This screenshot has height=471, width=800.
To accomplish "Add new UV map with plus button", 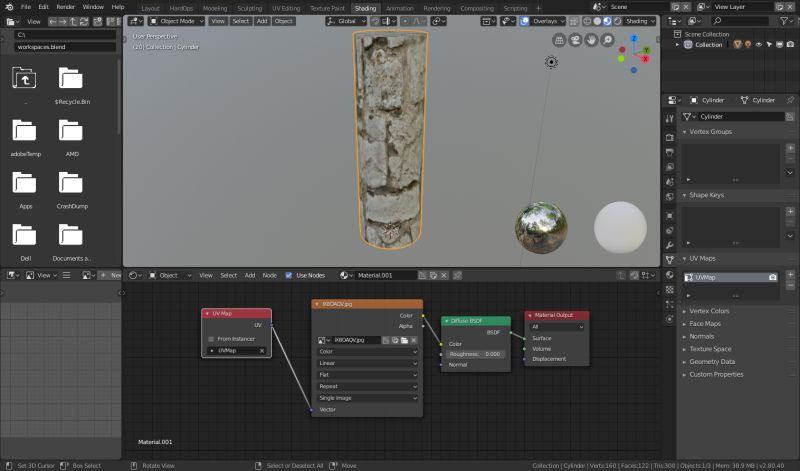I will [790, 275].
